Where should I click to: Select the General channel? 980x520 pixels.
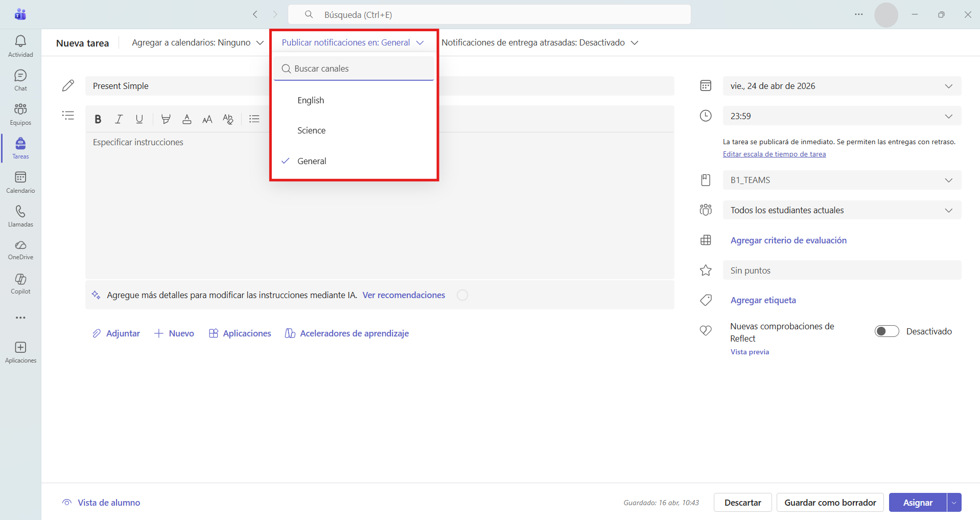(x=354, y=161)
